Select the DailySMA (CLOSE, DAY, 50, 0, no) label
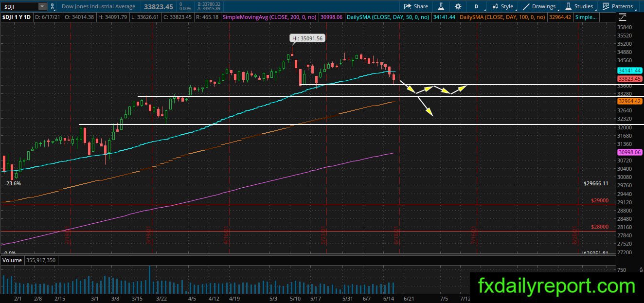Screen dimensions: 644x303 [x=388, y=17]
